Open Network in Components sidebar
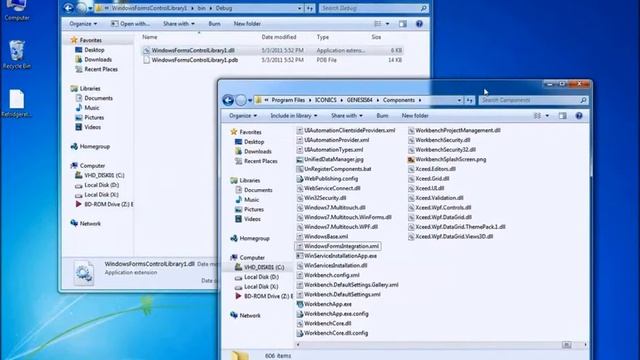The image size is (640, 360). click(245, 316)
